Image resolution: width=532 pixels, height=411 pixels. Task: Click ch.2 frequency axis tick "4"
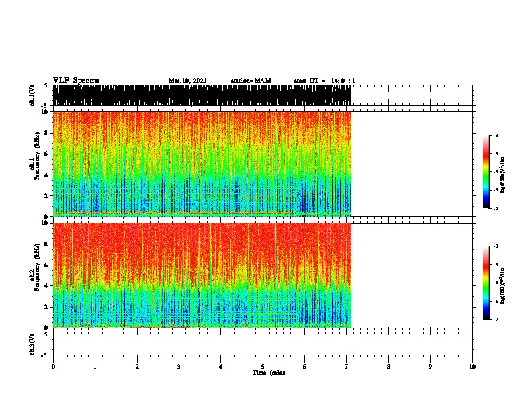tap(46, 286)
